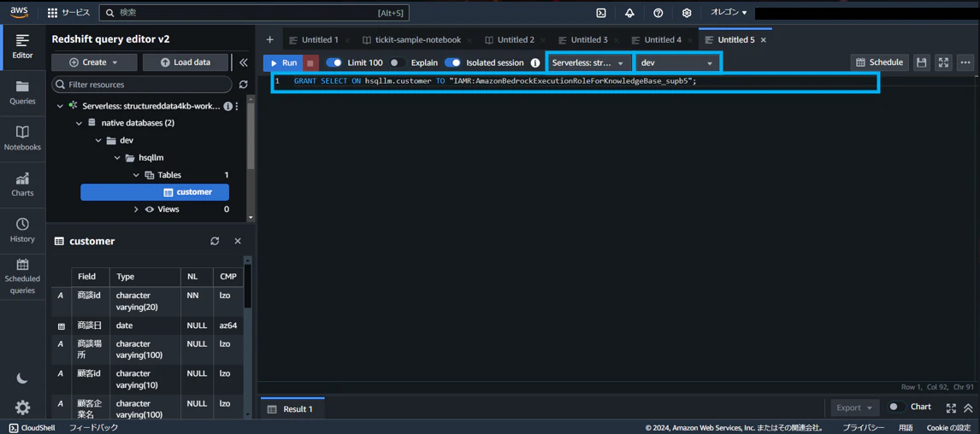Collapse the native databases node
980x434 pixels.
(80, 123)
